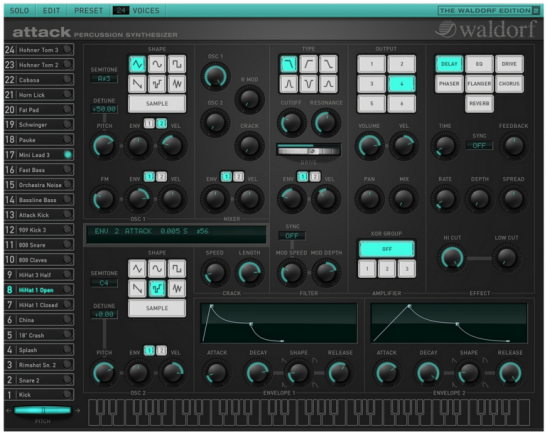The height and width of the screenshot is (433, 547).
Task: Open the effect Sync OFF selector
Action: click(479, 145)
